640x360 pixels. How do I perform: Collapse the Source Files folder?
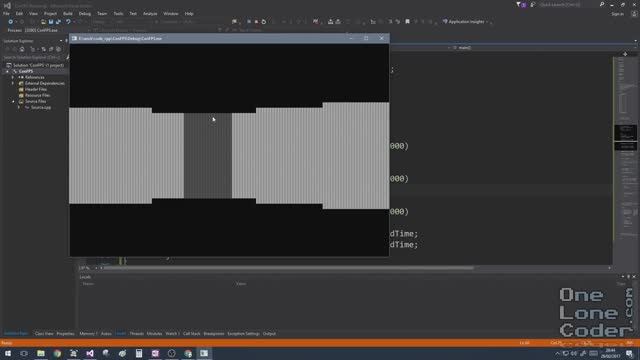tap(13, 101)
